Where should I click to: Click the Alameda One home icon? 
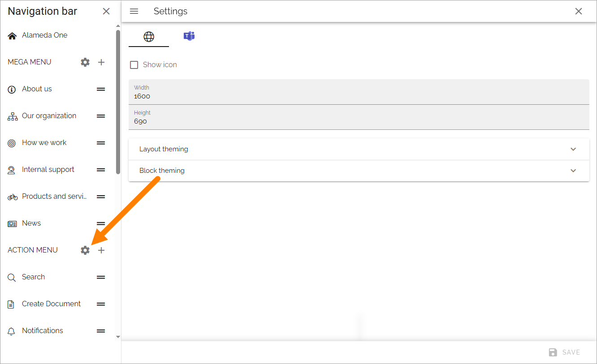click(x=12, y=36)
